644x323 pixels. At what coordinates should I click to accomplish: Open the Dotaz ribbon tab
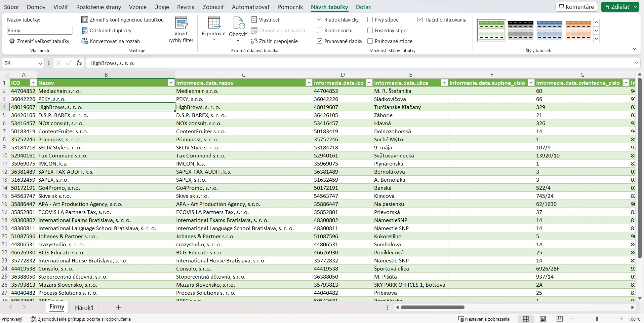(x=363, y=7)
